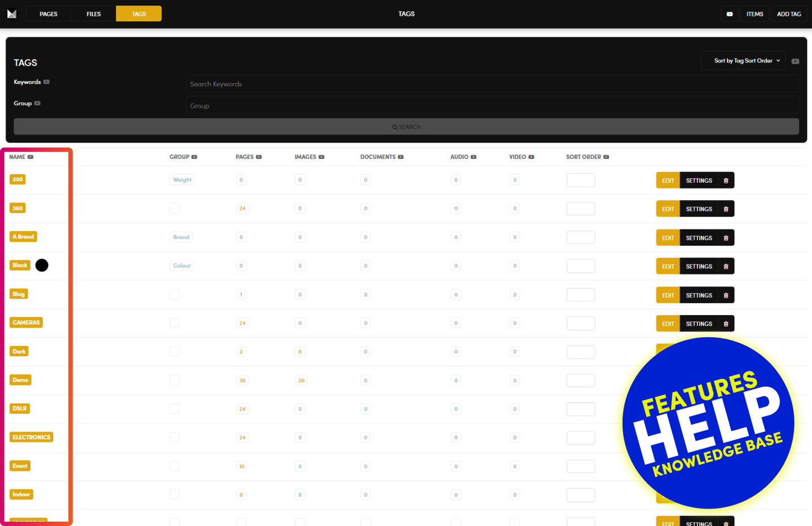The image size is (812, 526).
Task: Click the app logo in top-left corner
Action: click(x=12, y=14)
